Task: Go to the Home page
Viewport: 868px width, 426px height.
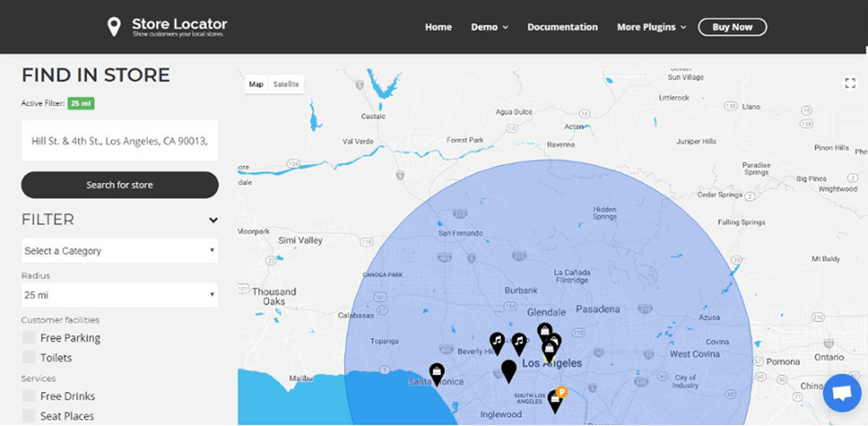Action: [438, 27]
